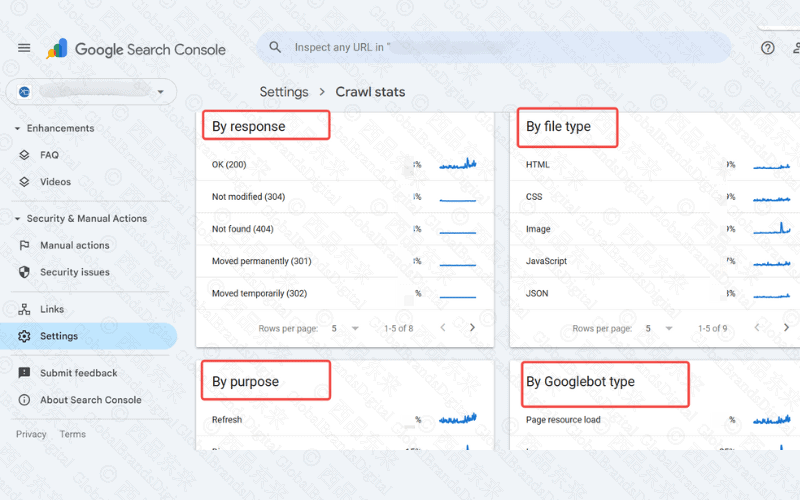Open the help question mark icon
The width and height of the screenshot is (800, 500).
point(767,48)
